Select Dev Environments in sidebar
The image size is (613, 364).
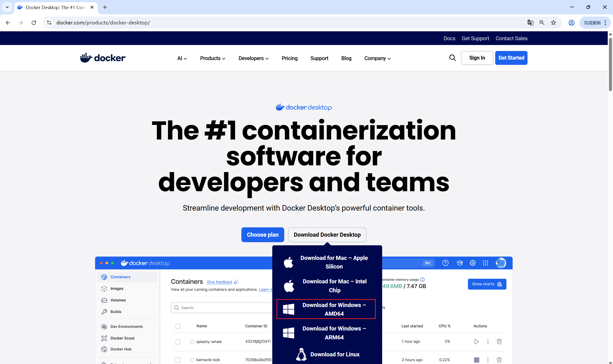[126, 326]
